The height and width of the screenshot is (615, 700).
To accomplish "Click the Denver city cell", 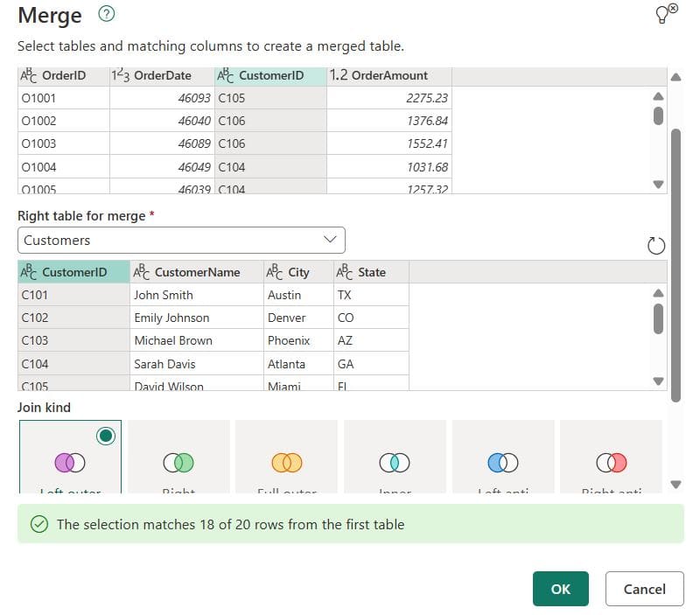I will (x=298, y=318).
